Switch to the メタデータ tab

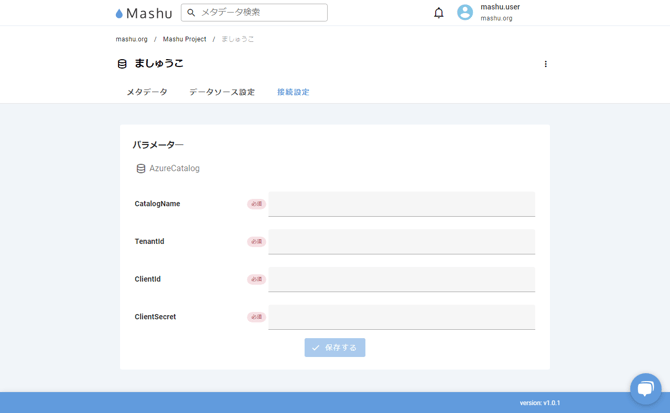[x=147, y=92]
